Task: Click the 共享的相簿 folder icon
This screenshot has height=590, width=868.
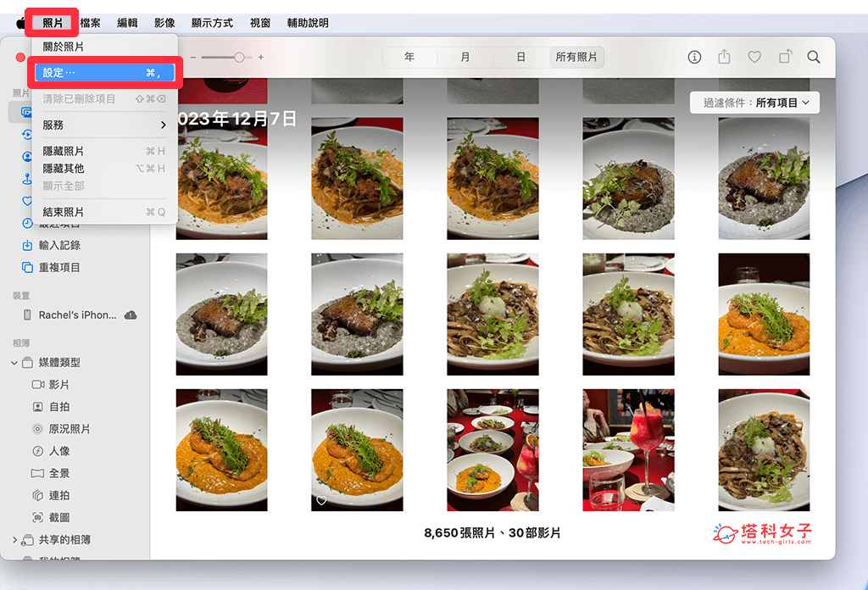Action: pos(27,540)
